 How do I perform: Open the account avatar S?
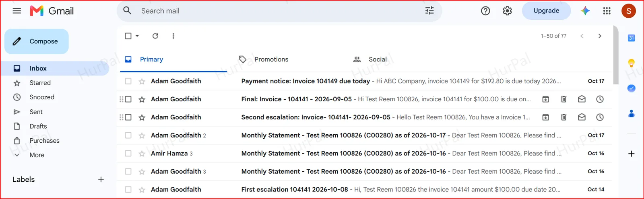(x=629, y=11)
